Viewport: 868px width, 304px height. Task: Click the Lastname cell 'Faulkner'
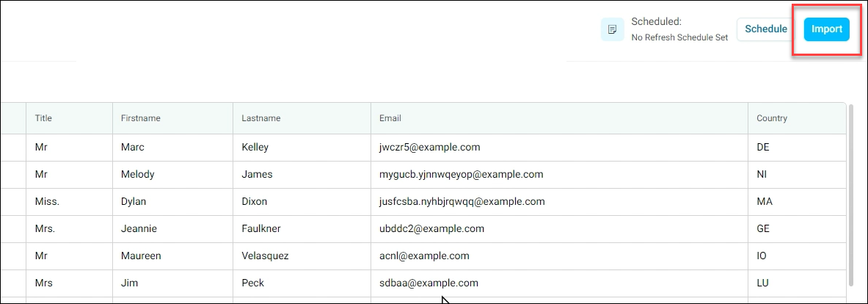(302, 228)
